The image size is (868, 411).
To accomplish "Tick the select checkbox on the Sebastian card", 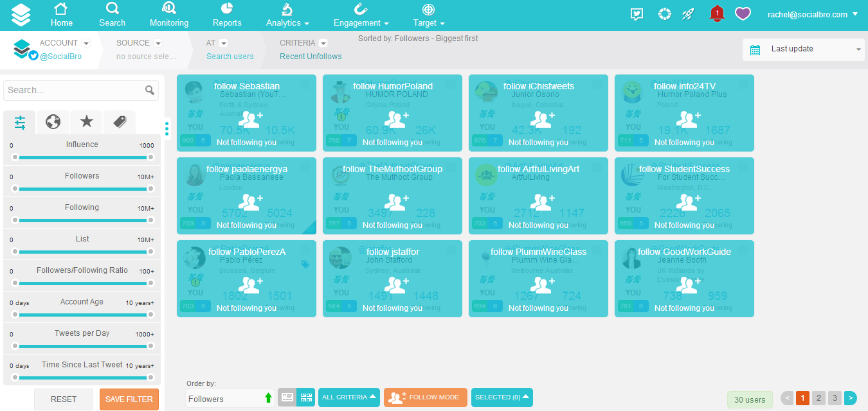I will (x=305, y=84).
